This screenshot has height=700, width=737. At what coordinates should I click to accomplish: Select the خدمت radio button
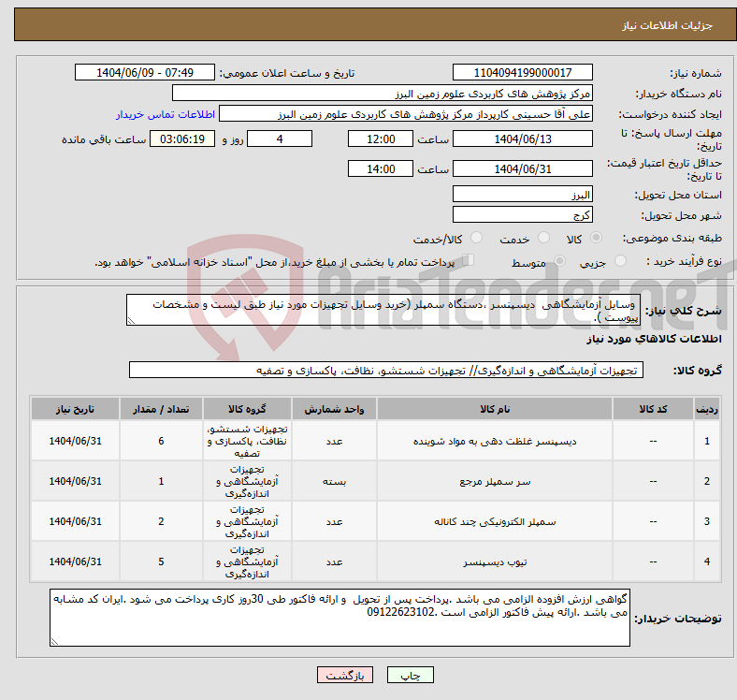(x=543, y=238)
